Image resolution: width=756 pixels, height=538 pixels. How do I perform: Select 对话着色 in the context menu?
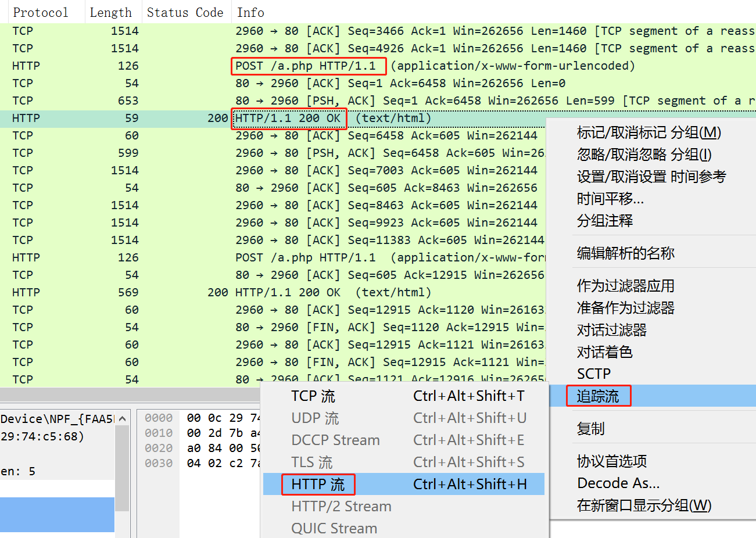(604, 352)
